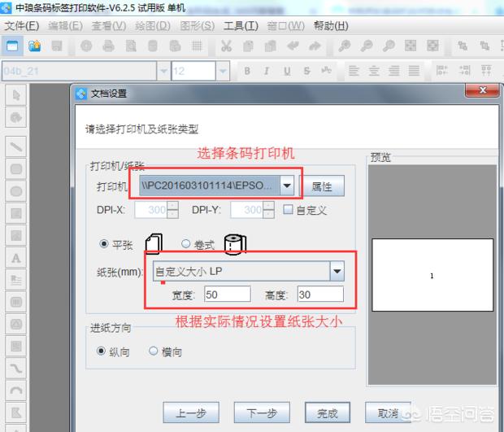The width and height of the screenshot is (504, 432).
Task: Click the center text alignment icon
Action: 374,71
